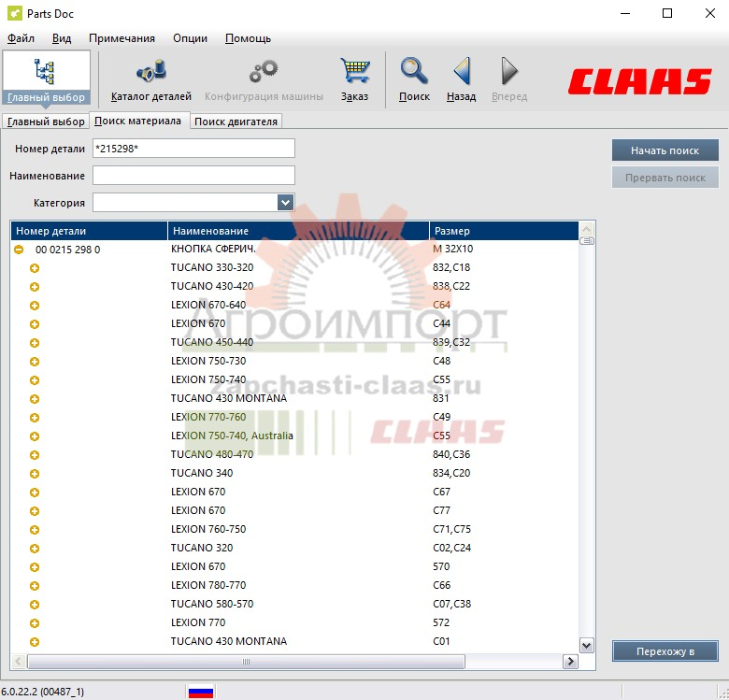Open the Вид menu
The width and height of the screenshot is (729, 700).
[62, 38]
